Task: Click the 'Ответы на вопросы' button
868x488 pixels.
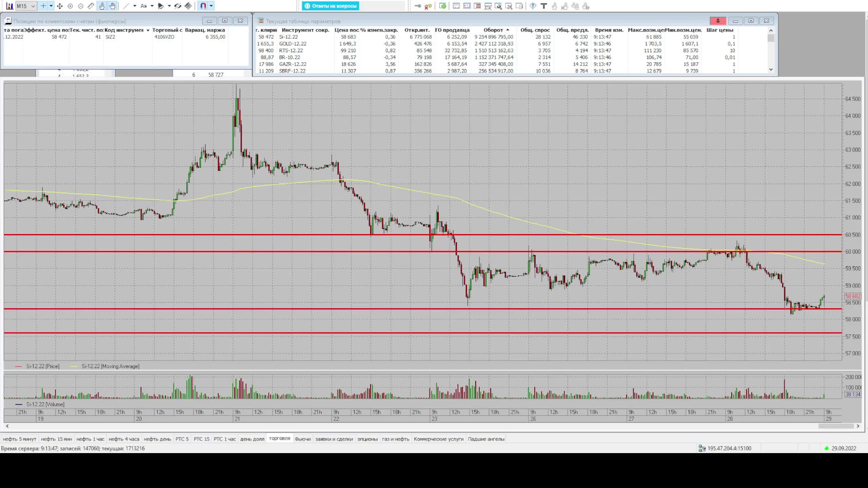Action: (331, 6)
